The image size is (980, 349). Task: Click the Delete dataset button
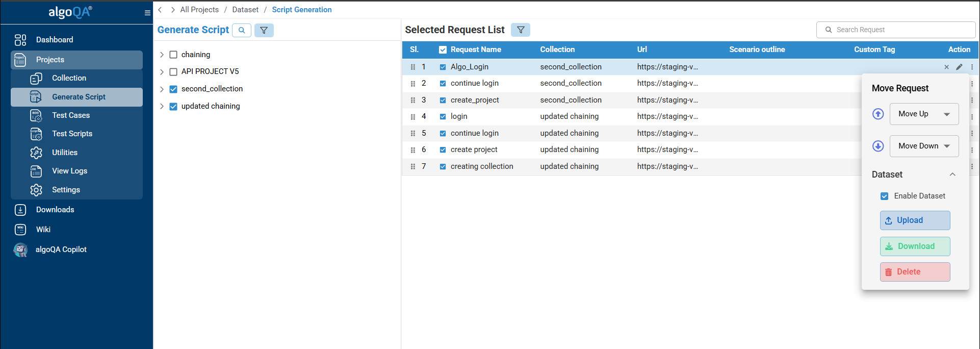[x=915, y=272]
